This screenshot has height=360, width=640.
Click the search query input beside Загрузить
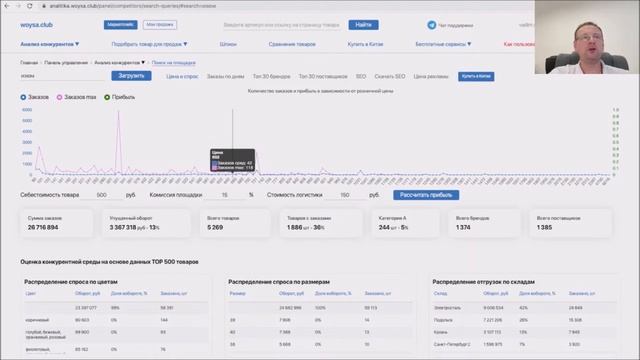tap(62, 76)
